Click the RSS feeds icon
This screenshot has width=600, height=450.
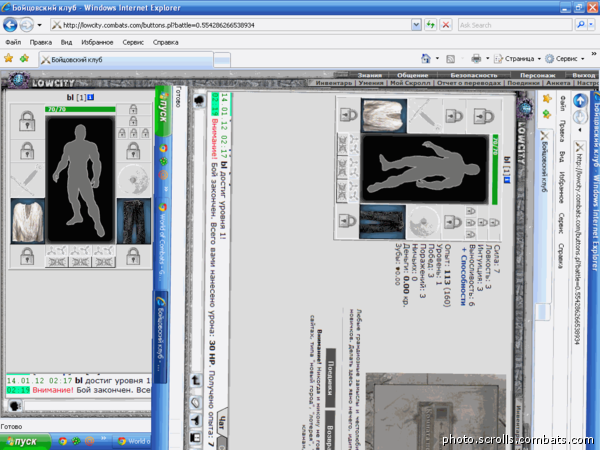click(451, 59)
